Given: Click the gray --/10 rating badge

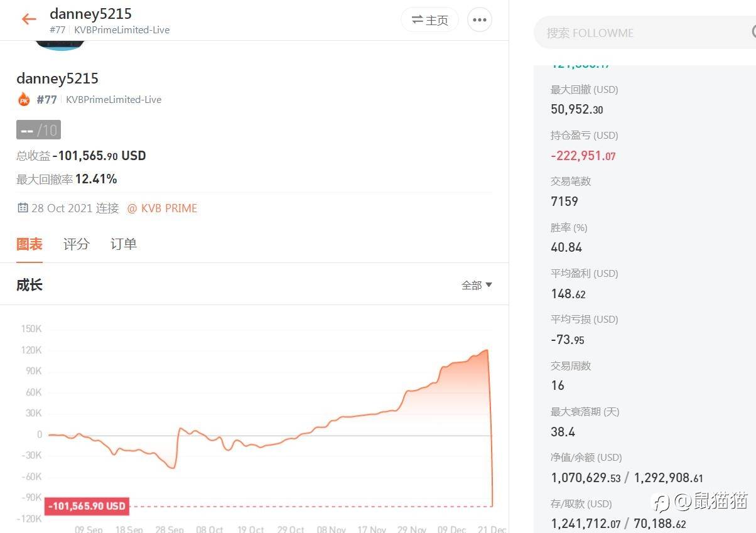Looking at the screenshot, I should click(38, 130).
